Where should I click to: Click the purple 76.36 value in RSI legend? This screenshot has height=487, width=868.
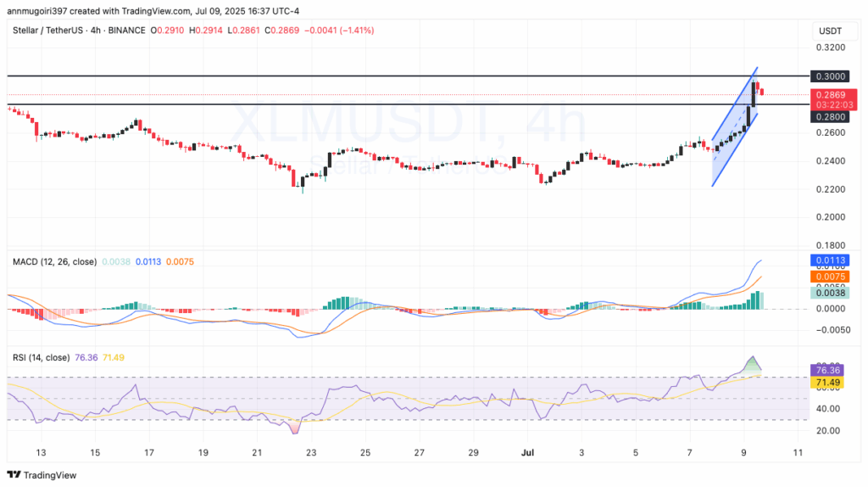click(x=86, y=357)
